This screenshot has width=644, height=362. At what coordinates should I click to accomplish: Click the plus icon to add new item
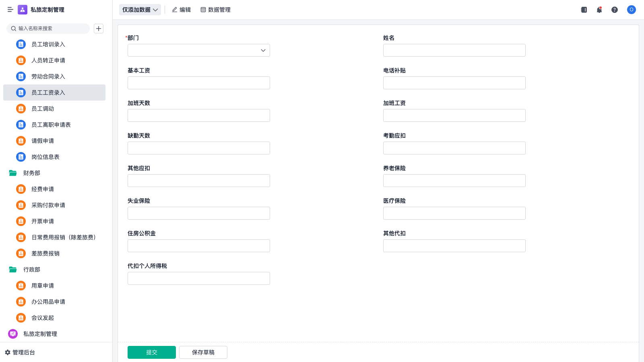coord(99,29)
